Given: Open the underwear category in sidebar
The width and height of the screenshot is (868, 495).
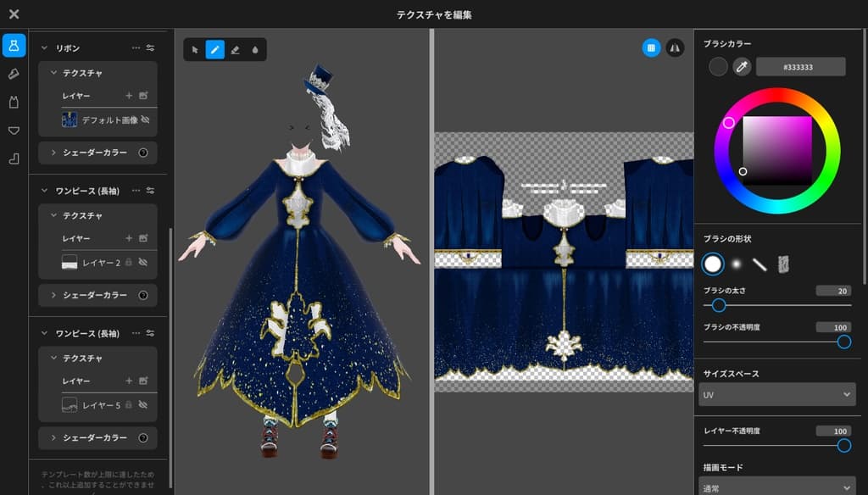Looking at the screenshot, I should [x=14, y=131].
